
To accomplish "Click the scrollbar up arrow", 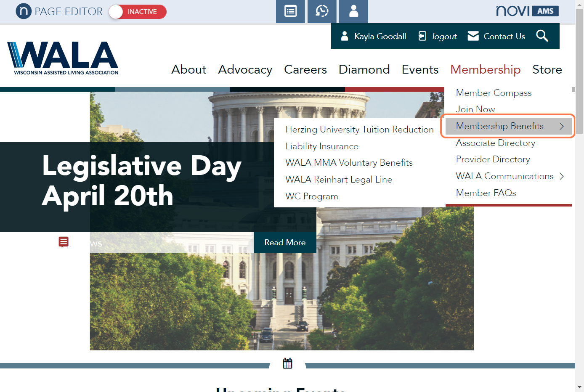I will pos(580,4).
